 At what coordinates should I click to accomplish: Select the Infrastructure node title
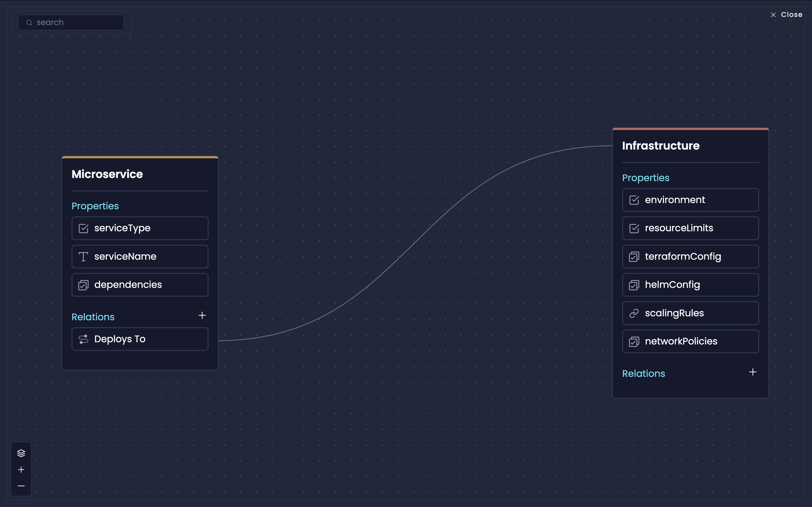[x=660, y=146]
